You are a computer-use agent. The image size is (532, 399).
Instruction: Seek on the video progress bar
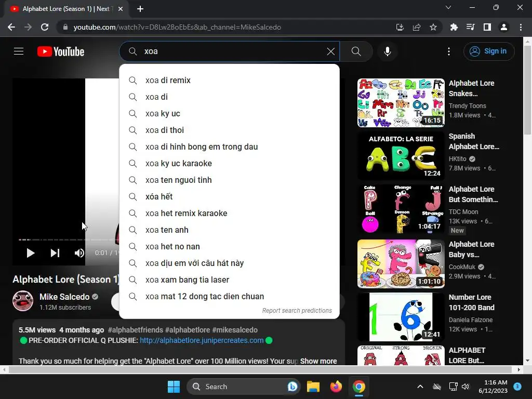pos(68,240)
